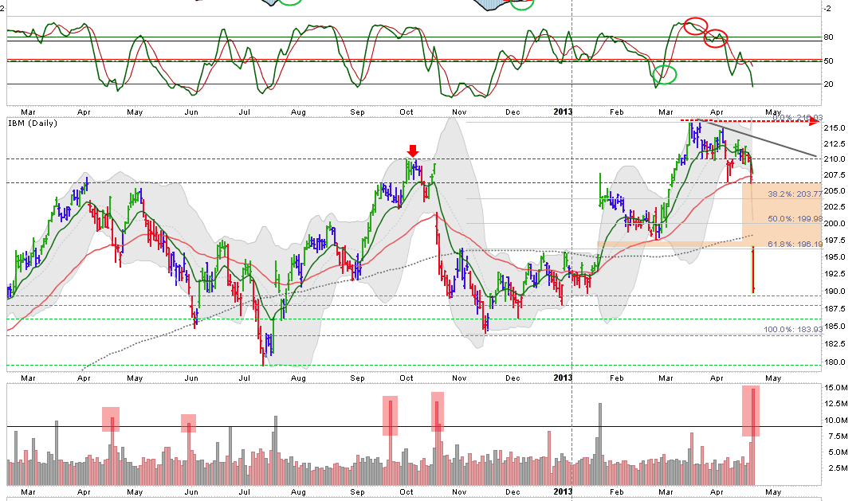Screen dimensions: 868x501
Task: Click the 190.0 price axis value
Action: (835, 291)
